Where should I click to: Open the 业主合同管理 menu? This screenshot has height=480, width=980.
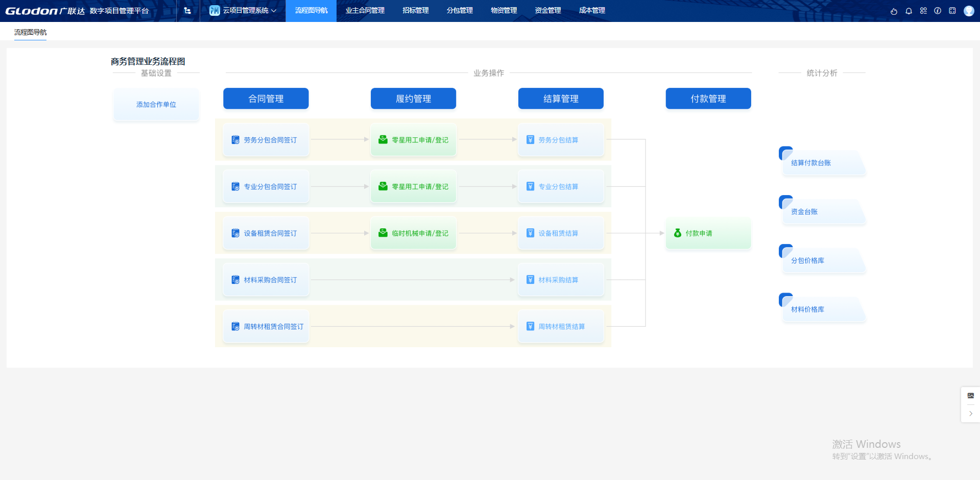(x=365, y=11)
